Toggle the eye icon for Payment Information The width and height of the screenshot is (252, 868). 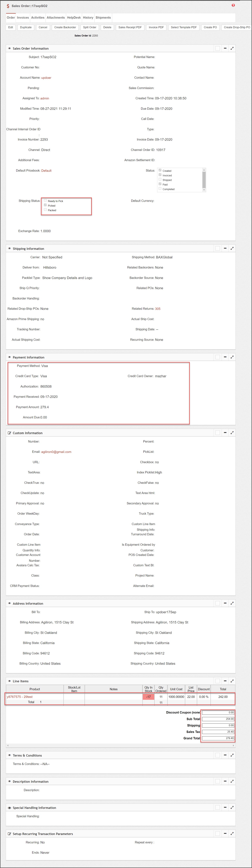9,357
